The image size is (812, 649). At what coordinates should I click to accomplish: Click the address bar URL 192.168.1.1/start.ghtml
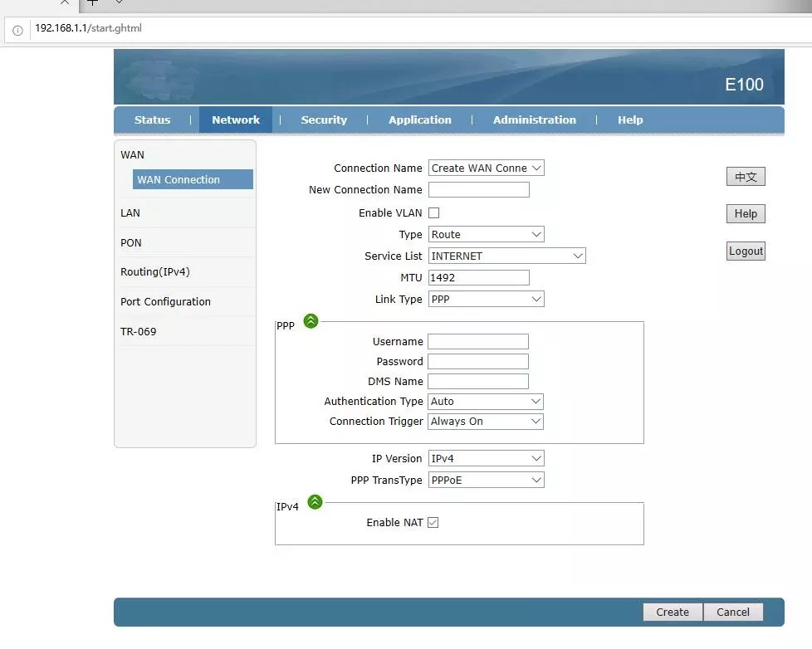pos(89,28)
